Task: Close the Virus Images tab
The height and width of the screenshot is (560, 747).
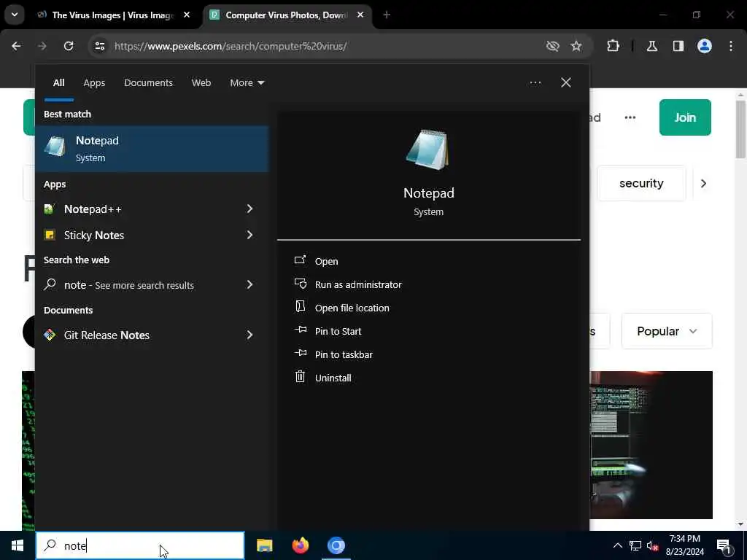Action: [x=187, y=15]
